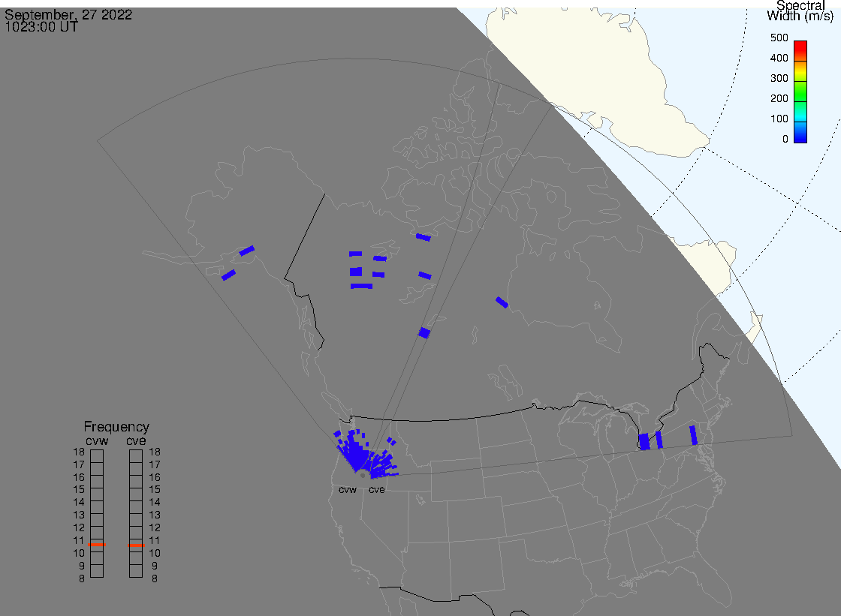Click the 'Frequency' legend heading
The width and height of the screenshot is (841, 616).
coord(116,427)
